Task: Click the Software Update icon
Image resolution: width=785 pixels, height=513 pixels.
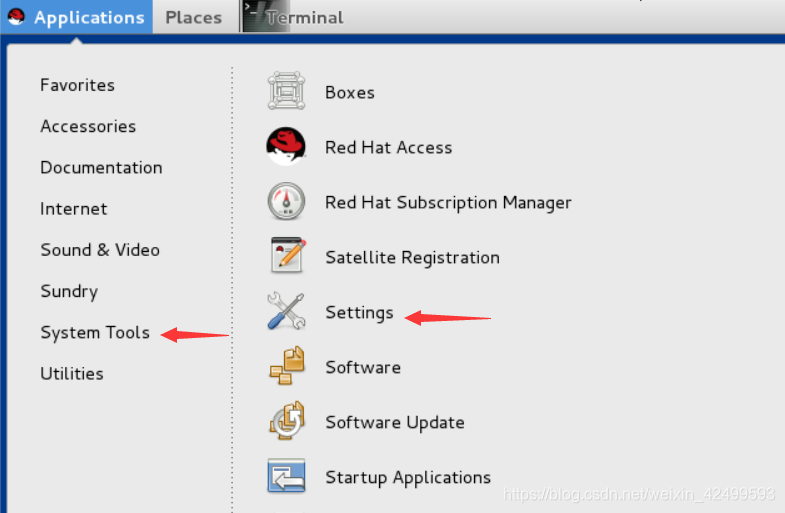Action: (x=287, y=420)
